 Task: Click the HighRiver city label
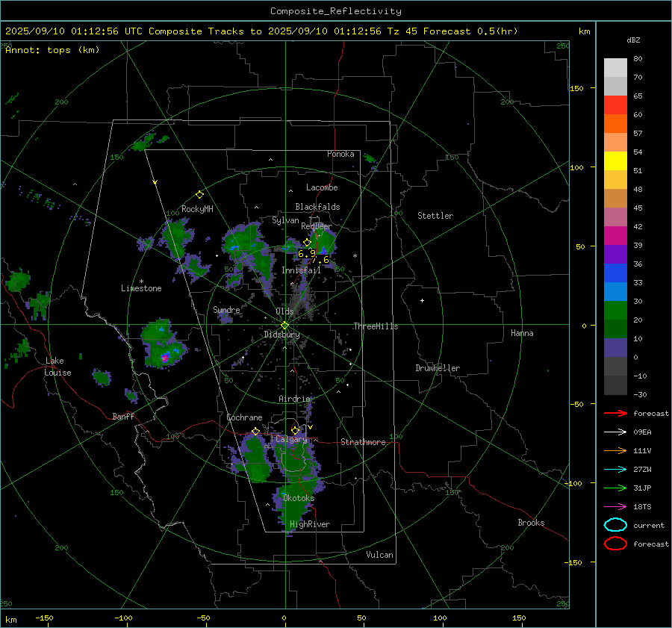coord(310,524)
